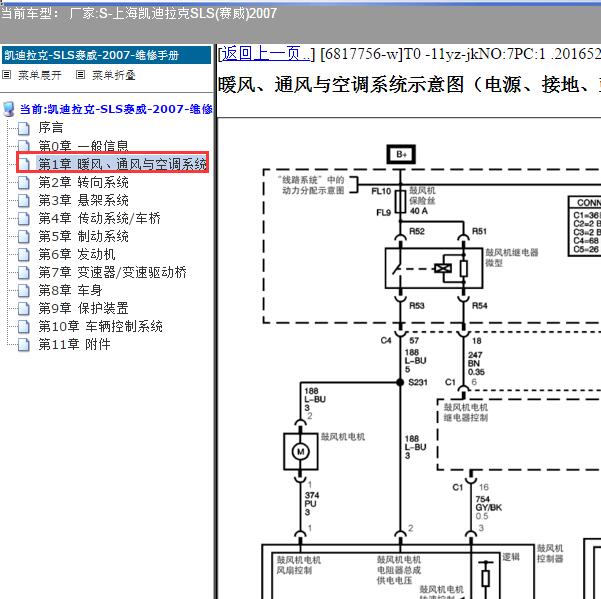Select 第1章 暖风、通风与空调系统

pyautogui.click(x=122, y=164)
